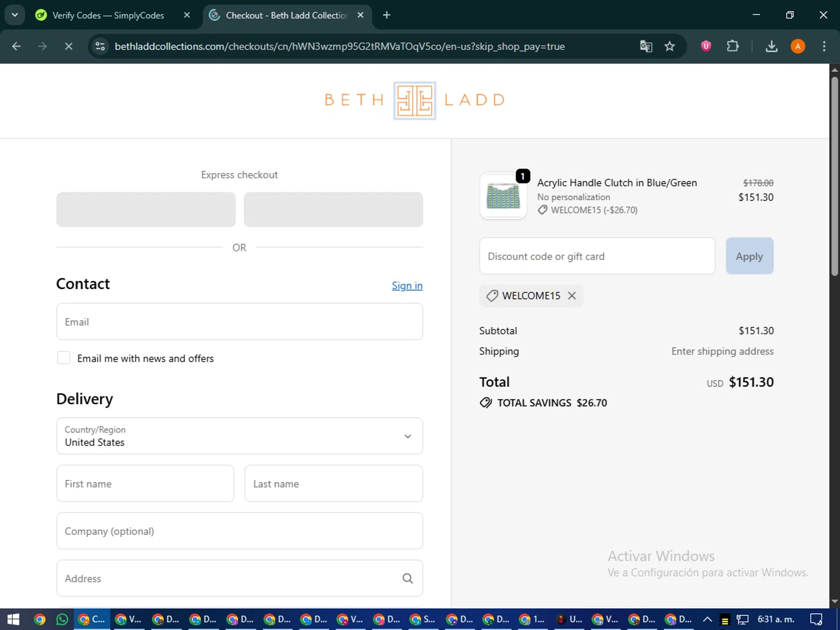
Task: Close the Checkout - Beth Ladd tab
Action: click(361, 15)
